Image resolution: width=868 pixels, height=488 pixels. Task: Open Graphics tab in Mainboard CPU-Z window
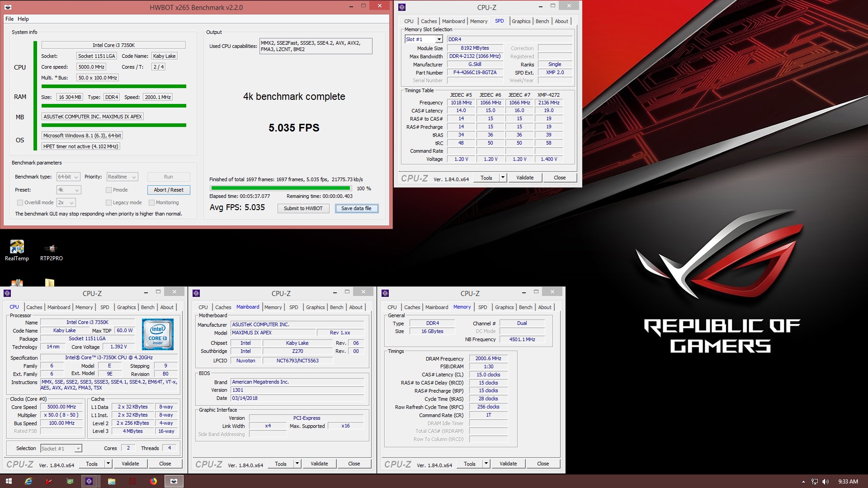[315, 307]
